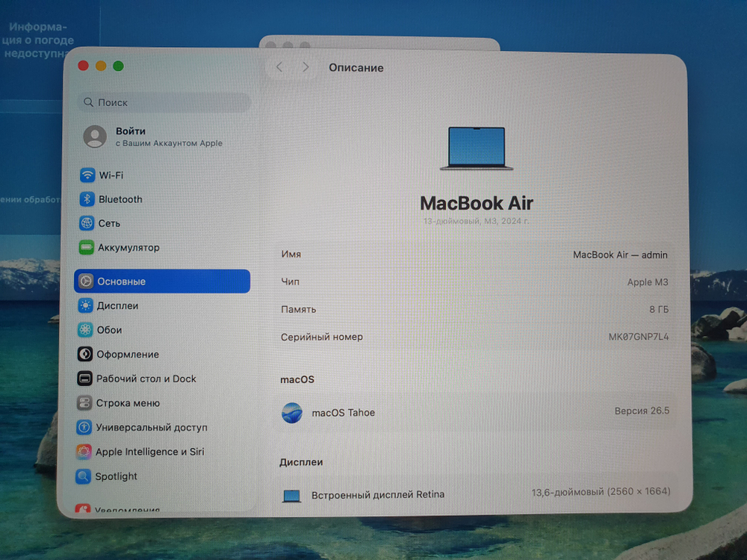
Task: Click the chip value Apple M3
Action: pos(648,282)
